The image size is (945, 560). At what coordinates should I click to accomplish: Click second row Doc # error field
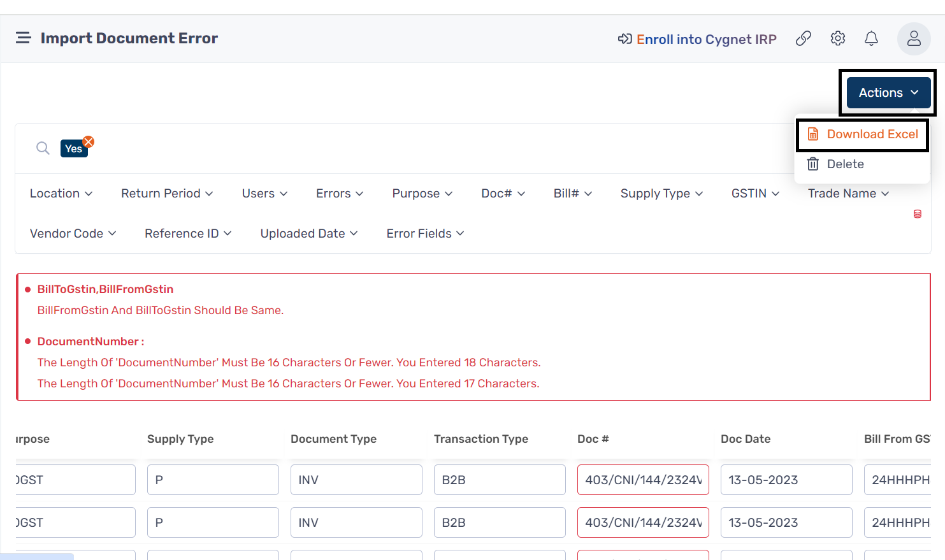pyautogui.click(x=643, y=522)
